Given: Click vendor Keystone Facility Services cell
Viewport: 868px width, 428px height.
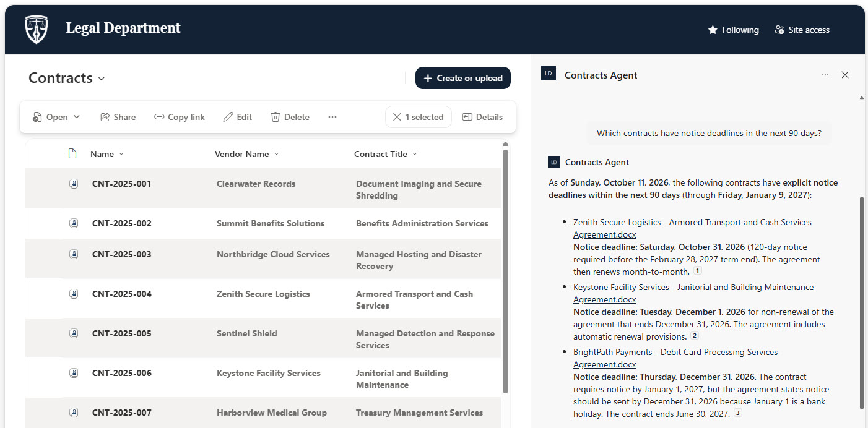Looking at the screenshot, I should coord(269,373).
